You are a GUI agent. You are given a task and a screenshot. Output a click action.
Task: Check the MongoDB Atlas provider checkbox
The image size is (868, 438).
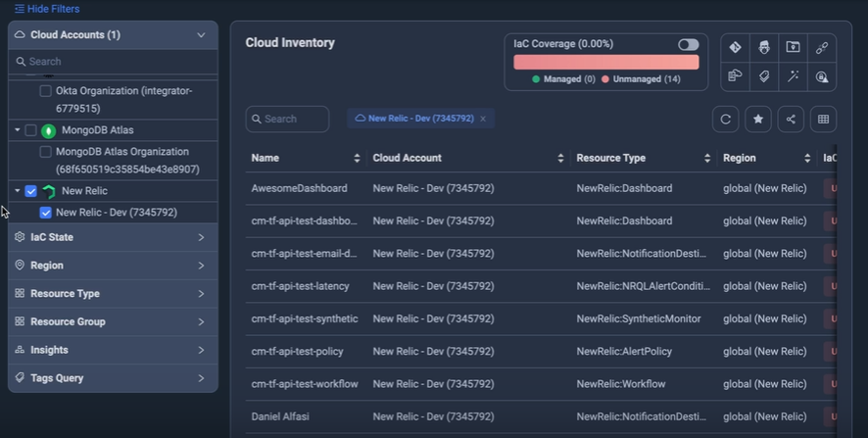(31, 130)
